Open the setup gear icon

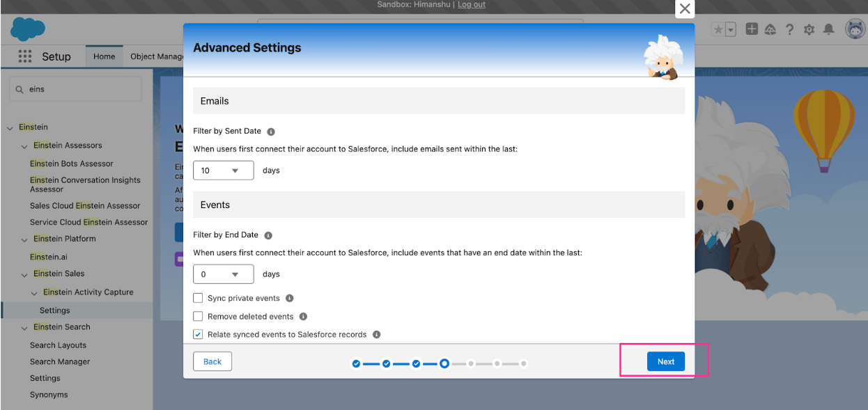click(x=809, y=29)
